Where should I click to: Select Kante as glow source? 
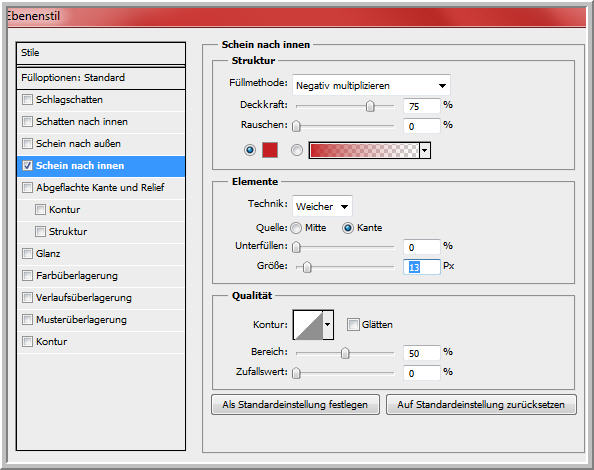pyautogui.click(x=348, y=228)
